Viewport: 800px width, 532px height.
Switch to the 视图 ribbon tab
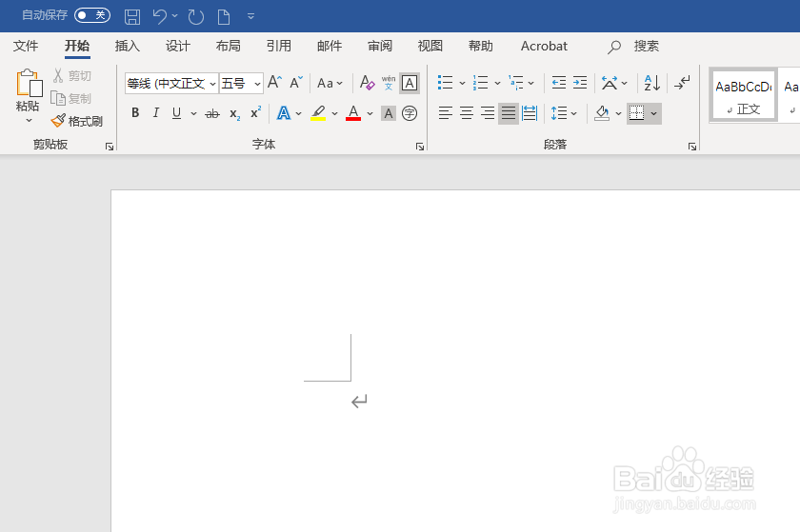click(430, 46)
